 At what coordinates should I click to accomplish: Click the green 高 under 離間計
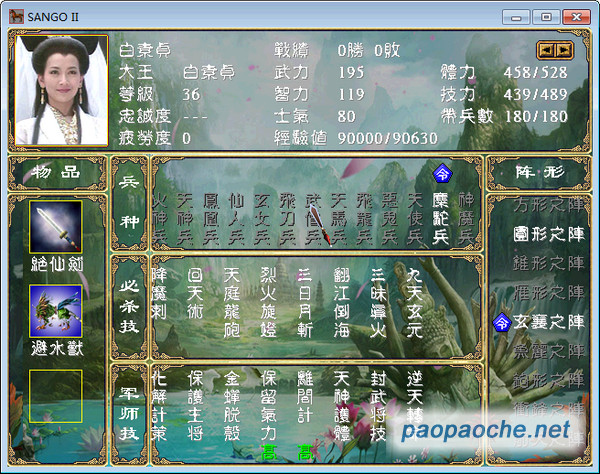click(305, 453)
